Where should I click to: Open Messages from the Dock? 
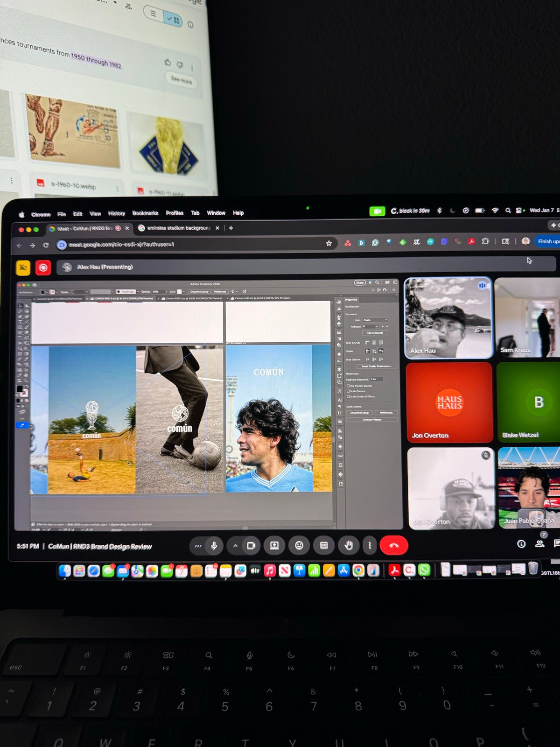click(x=108, y=571)
